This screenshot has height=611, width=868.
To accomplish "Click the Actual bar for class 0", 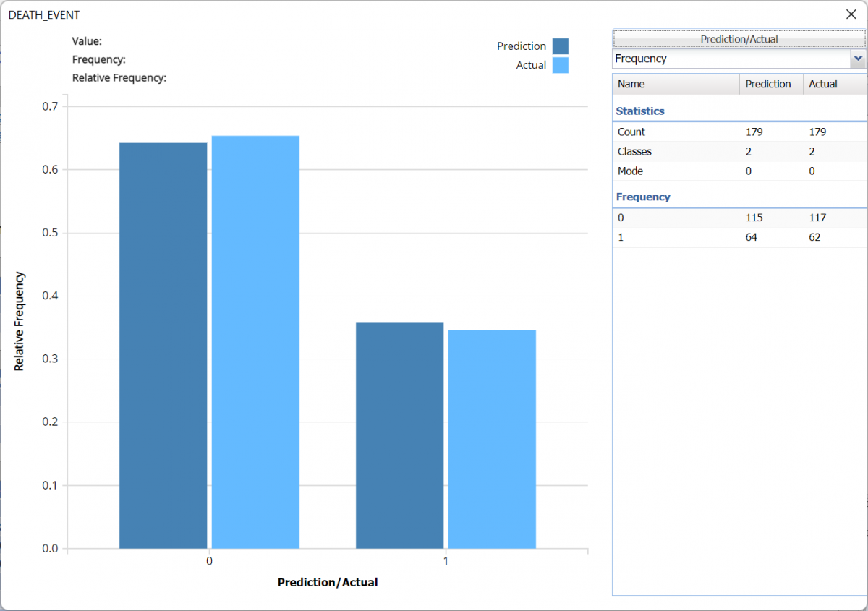I will [255, 342].
